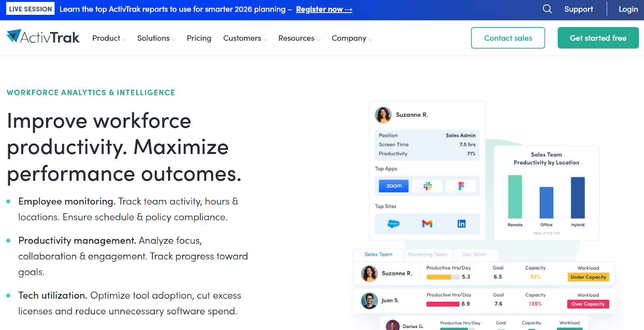This screenshot has width=644, height=330.
Task: Click the 'Tech utilization.' bold text
Action: (x=53, y=296)
